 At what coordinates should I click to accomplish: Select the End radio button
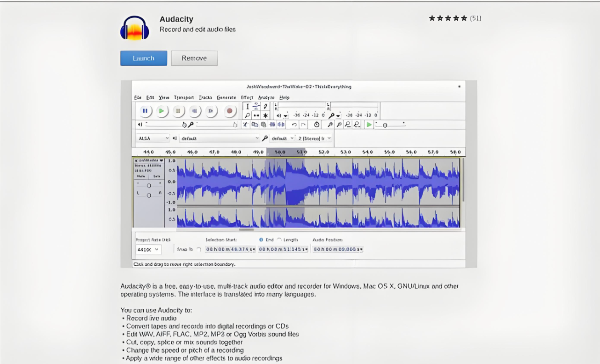pyautogui.click(x=261, y=240)
